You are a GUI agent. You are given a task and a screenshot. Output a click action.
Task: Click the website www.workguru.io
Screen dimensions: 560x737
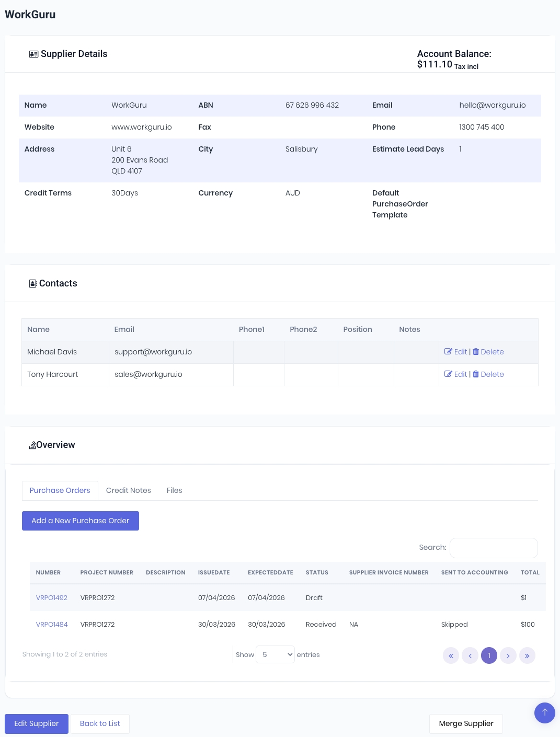142,128
